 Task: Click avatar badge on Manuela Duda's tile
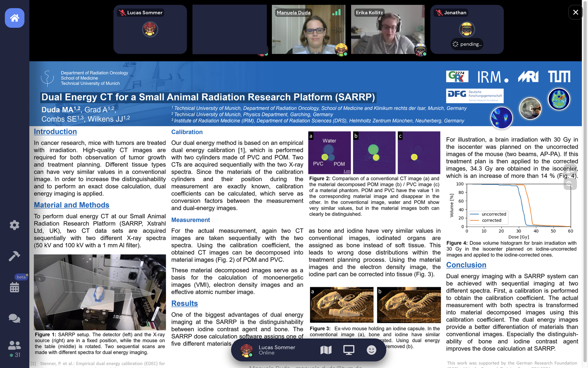point(341,50)
